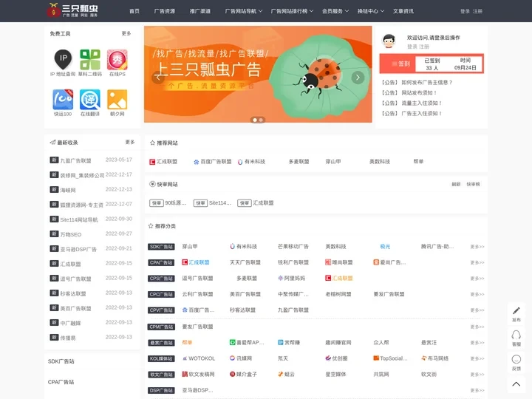Click 软文发稿网 in 软文广告站 row
The height and width of the screenshot is (399, 532).
coord(202,374)
